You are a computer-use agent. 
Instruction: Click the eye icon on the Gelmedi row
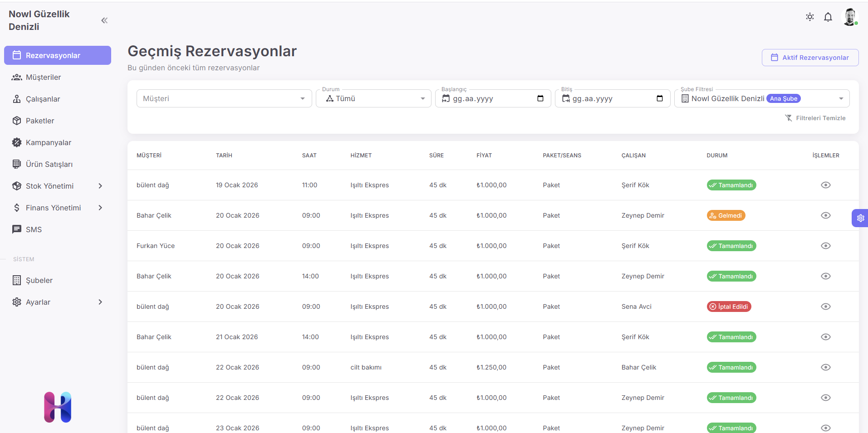pyautogui.click(x=825, y=215)
